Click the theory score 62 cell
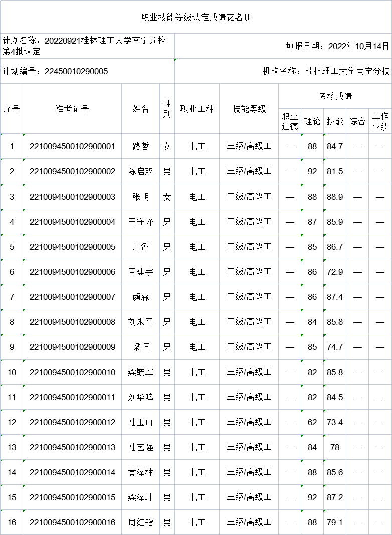 pyautogui.click(x=312, y=422)
